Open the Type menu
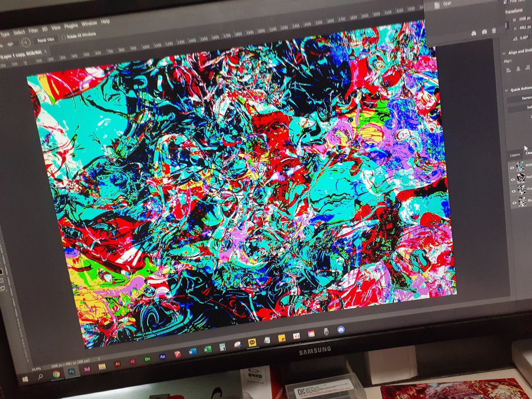Viewport: 532px width, 399px height. pos(5,34)
